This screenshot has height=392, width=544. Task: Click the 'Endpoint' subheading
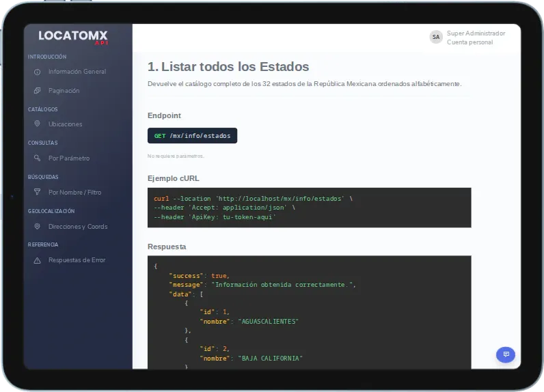[164, 115]
